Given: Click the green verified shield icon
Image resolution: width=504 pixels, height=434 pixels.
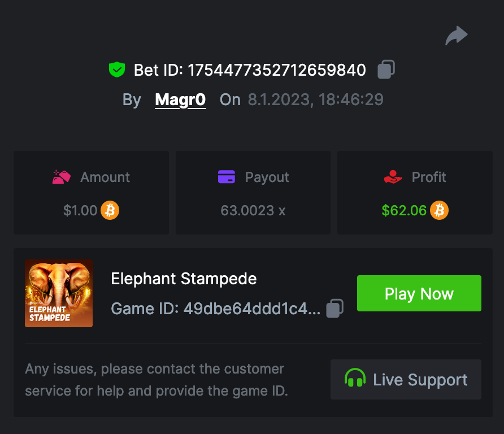Looking at the screenshot, I should coord(117,70).
